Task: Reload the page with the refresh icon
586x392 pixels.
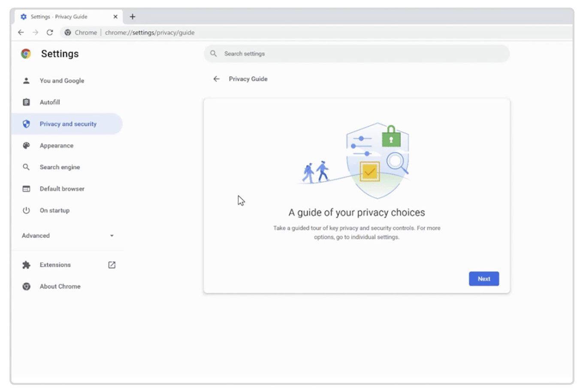Action: coord(50,33)
